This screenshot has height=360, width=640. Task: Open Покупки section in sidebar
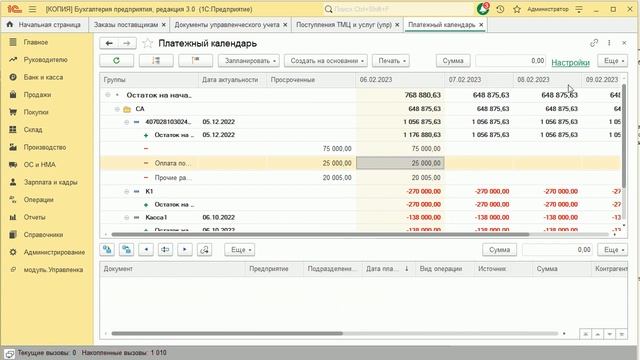tap(36, 112)
